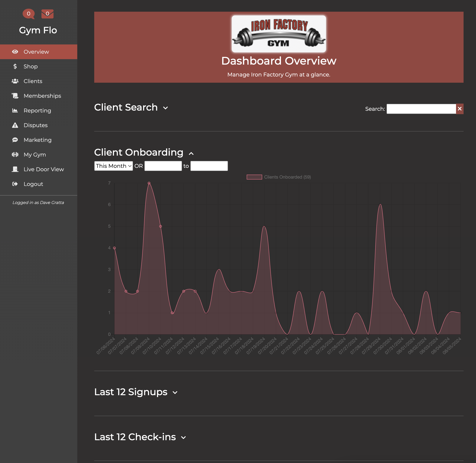The image size is (476, 463).
Task: Click the Reporting chart icon
Action: [15, 111]
